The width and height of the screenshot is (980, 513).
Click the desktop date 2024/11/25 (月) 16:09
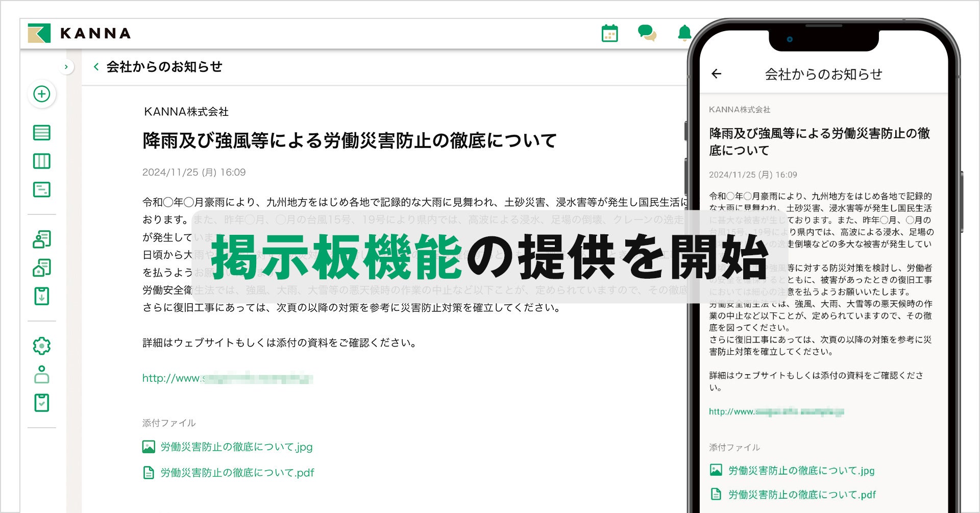(x=194, y=173)
